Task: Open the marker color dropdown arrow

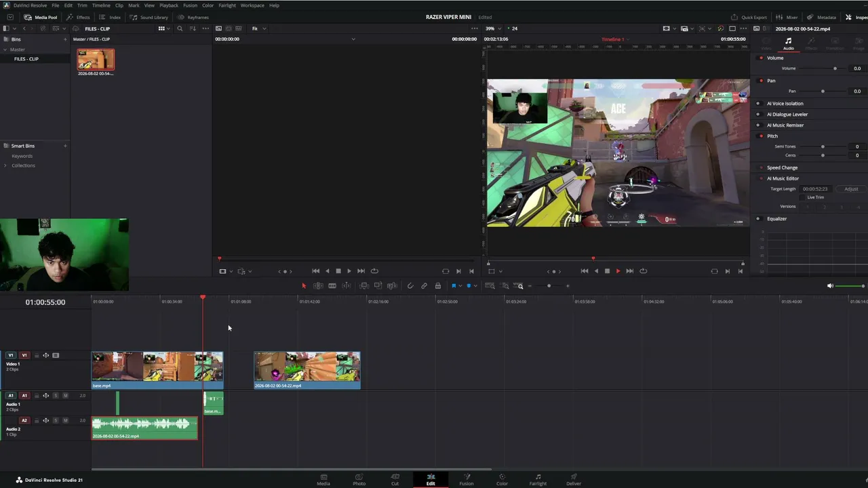Action: click(x=475, y=286)
